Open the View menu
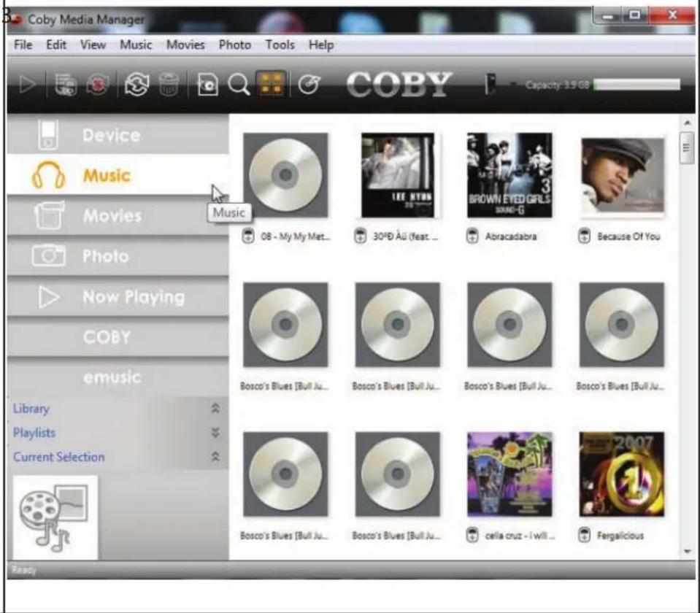This screenshot has width=700, height=613. click(x=93, y=45)
